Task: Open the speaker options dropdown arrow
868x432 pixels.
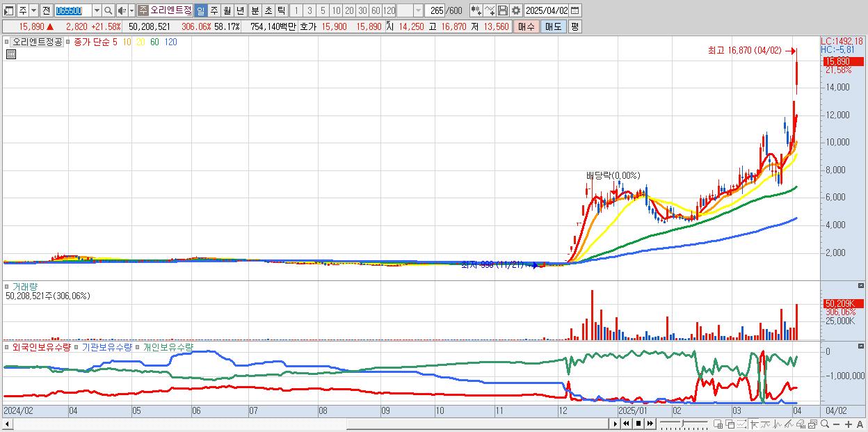Action: pos(131,10)
